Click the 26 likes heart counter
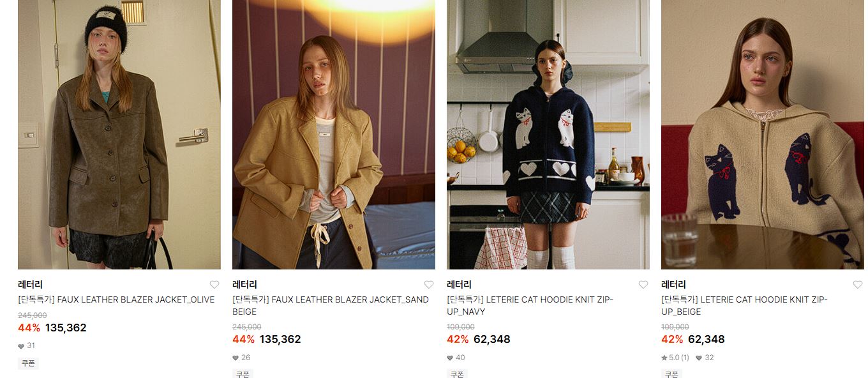 pos(241,358)
